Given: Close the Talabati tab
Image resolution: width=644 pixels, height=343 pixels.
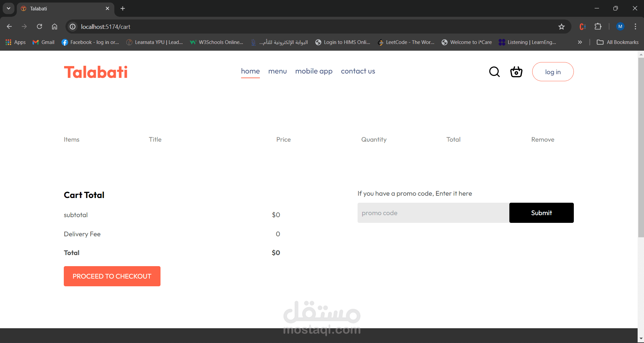Looking at the screenshot, I should (x=107, y=8).
